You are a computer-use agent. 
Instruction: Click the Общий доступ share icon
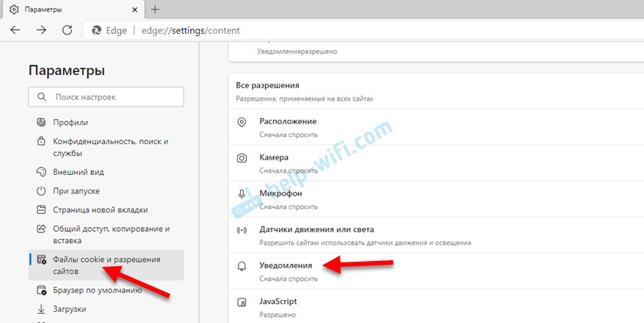(x=41, y=229)
